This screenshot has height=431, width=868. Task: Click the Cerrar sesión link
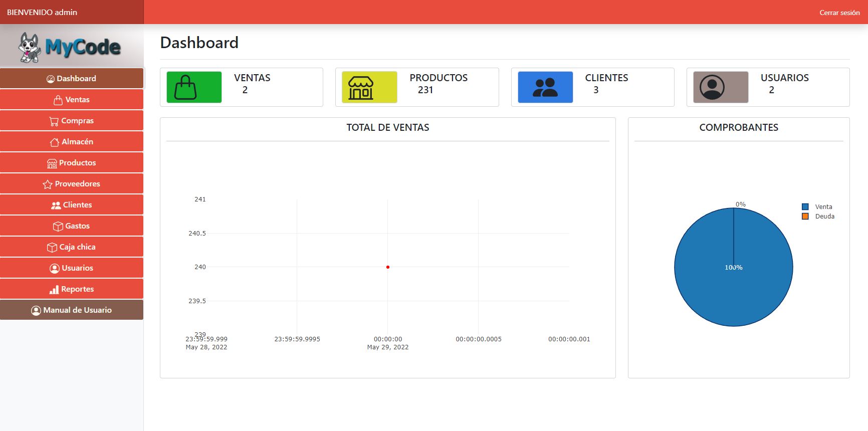(839, 13)
